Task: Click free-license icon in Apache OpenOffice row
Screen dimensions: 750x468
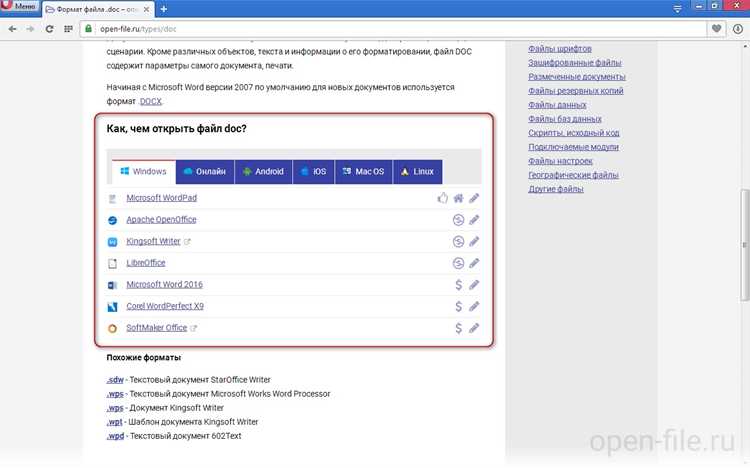Action: point(458,220)
